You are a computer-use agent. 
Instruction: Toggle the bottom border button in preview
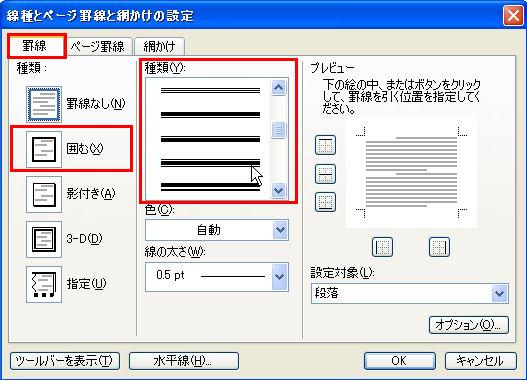pyautogui.click(x=325, y=202)
